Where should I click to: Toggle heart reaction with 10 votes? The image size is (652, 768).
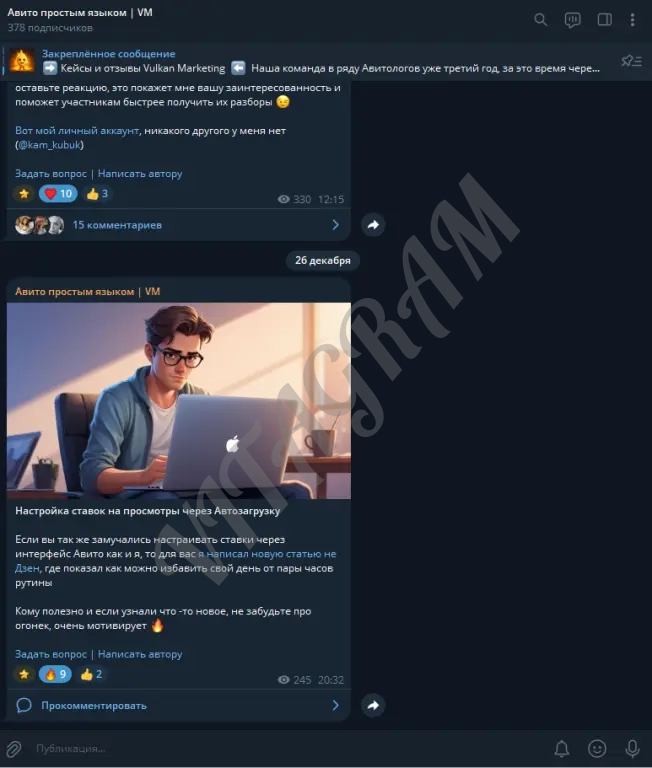[x=58, y=194]
